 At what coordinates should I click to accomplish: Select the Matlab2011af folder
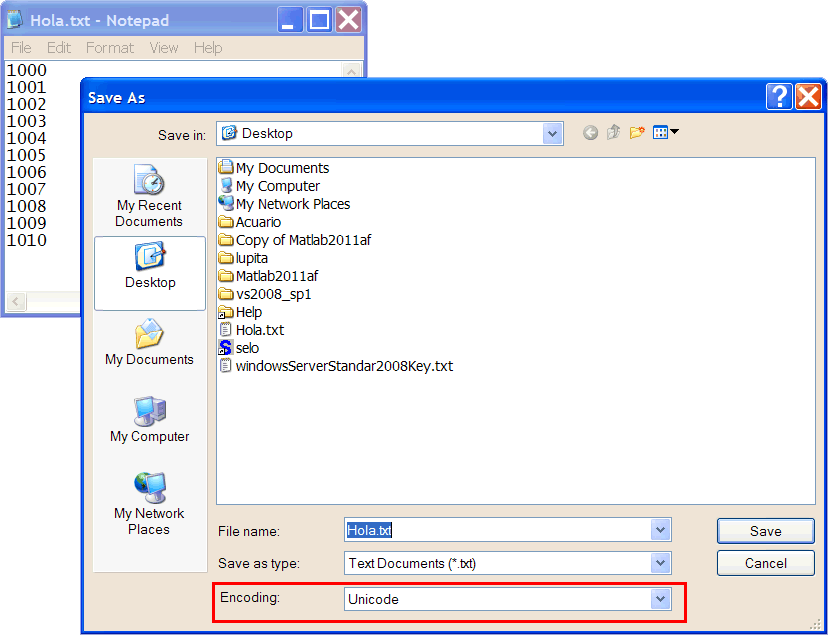(268, 276)
